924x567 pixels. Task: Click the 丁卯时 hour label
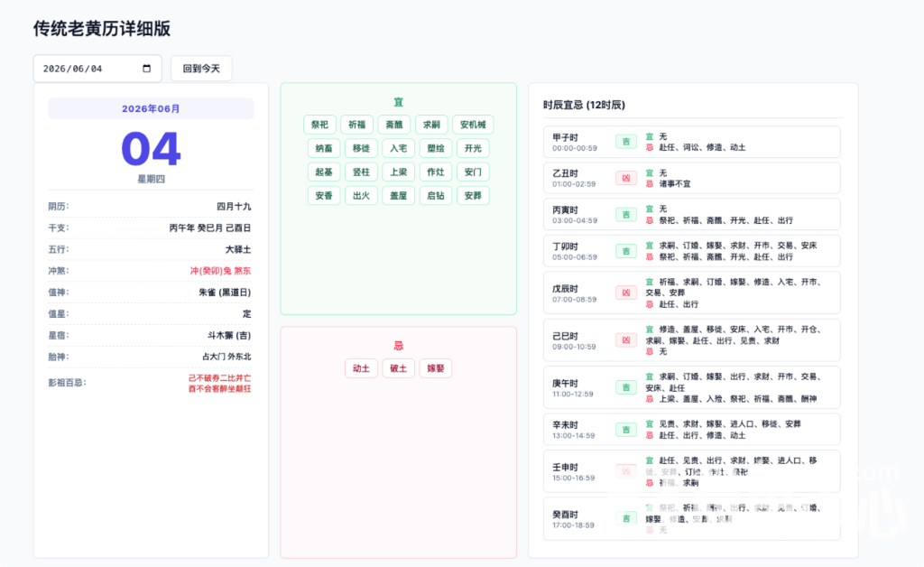tap(565, 246)
